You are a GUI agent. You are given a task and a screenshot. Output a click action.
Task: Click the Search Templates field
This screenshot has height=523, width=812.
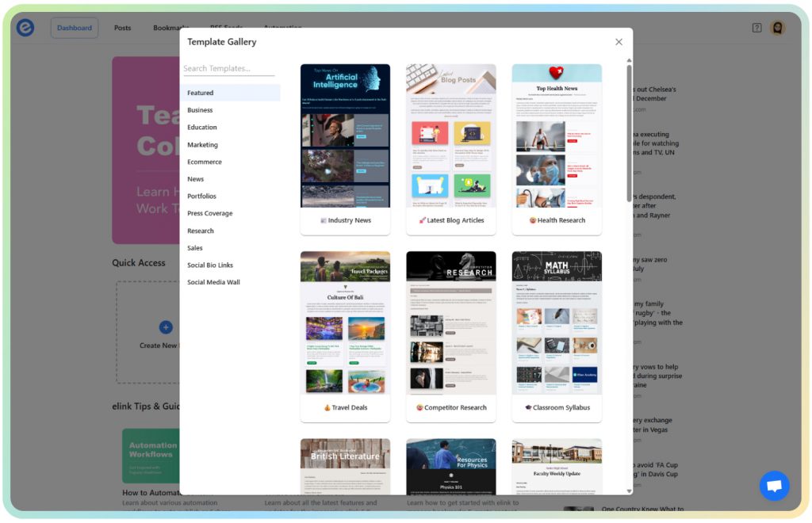228,68
